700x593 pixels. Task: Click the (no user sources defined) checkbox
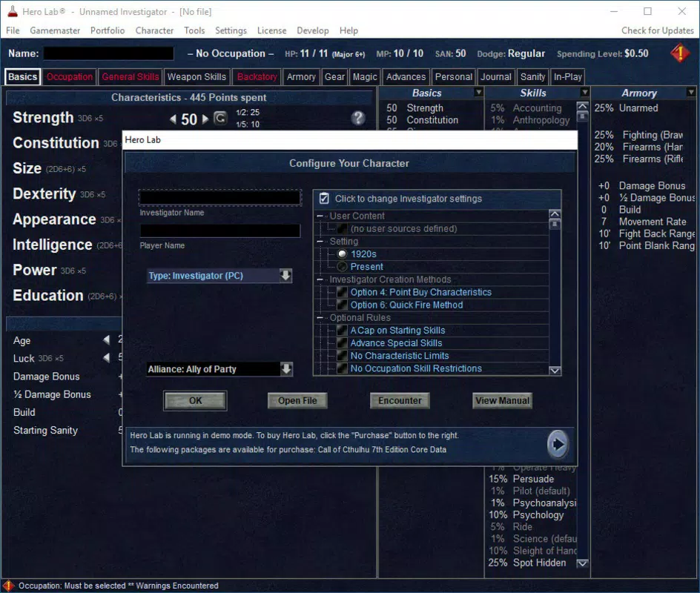(342, 228)
